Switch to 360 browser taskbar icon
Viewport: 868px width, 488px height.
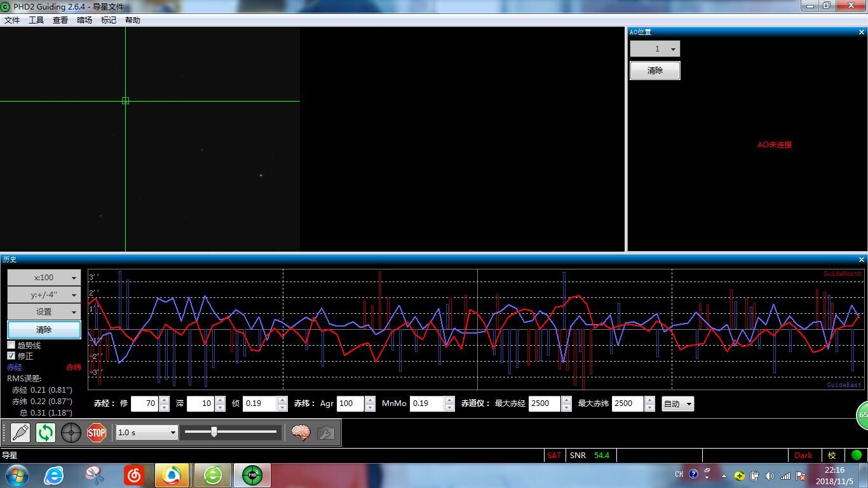212,475
